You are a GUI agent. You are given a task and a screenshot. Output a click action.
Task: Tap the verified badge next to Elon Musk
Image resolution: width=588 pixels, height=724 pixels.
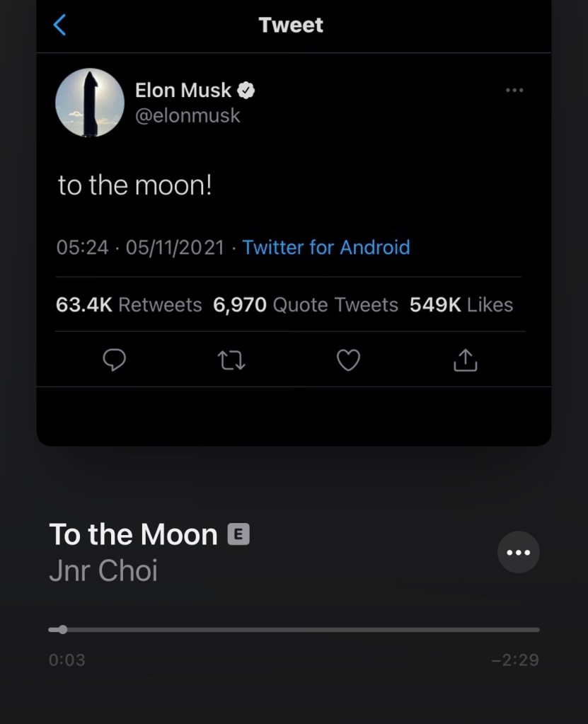pyautogui.click(x=246, y=90)
